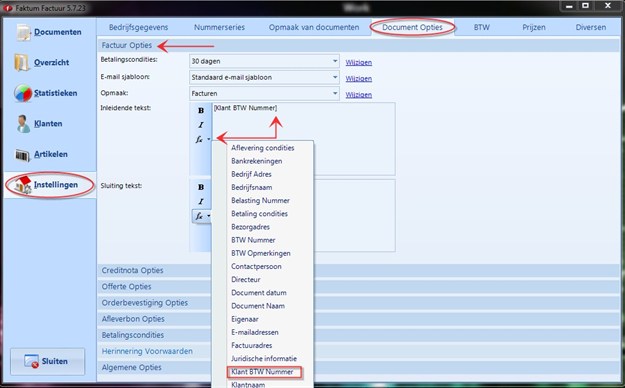Switch to the Prijzen tab

point(534,28)
